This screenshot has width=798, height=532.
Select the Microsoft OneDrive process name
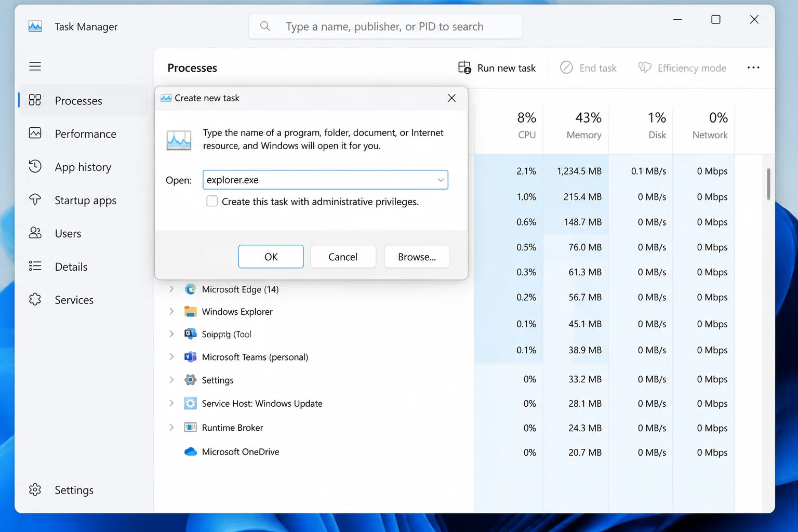[241, 452]
